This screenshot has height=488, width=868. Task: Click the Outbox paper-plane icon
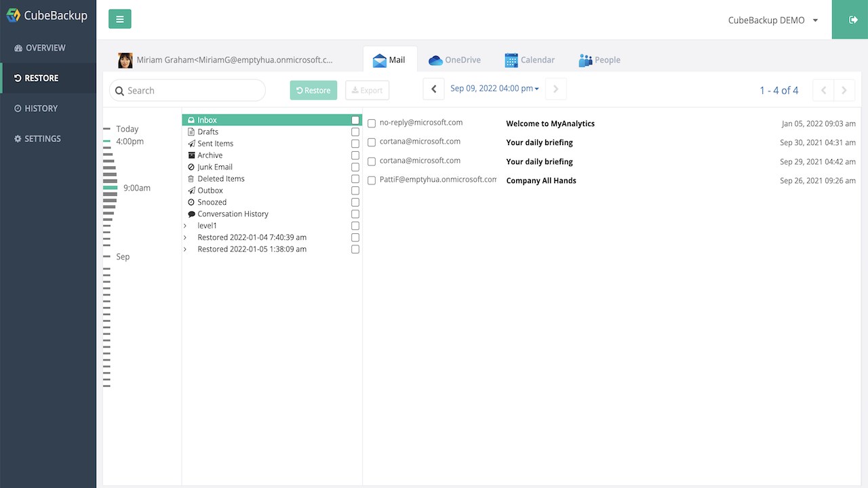tap(191, 190)
